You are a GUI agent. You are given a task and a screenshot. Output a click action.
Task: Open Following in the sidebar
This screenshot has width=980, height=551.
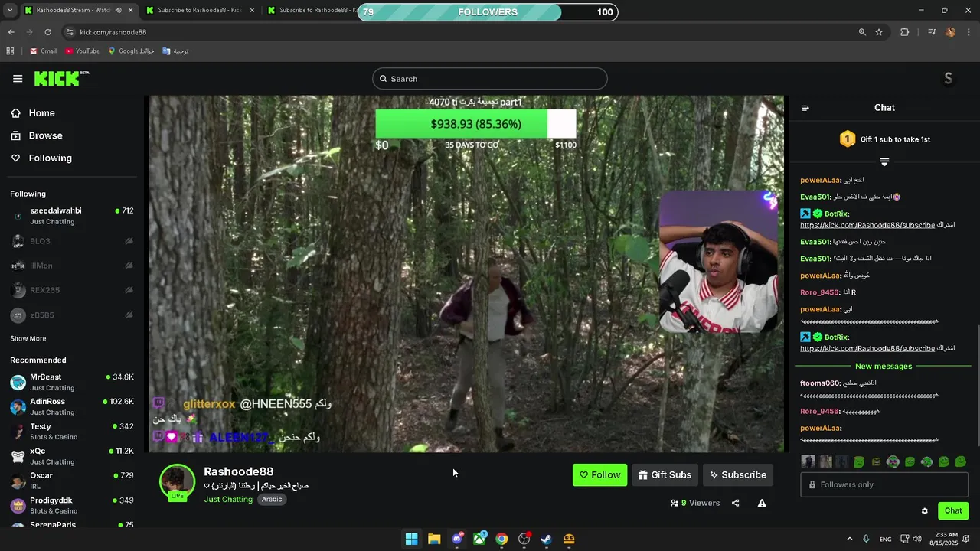tap(41, 158)
